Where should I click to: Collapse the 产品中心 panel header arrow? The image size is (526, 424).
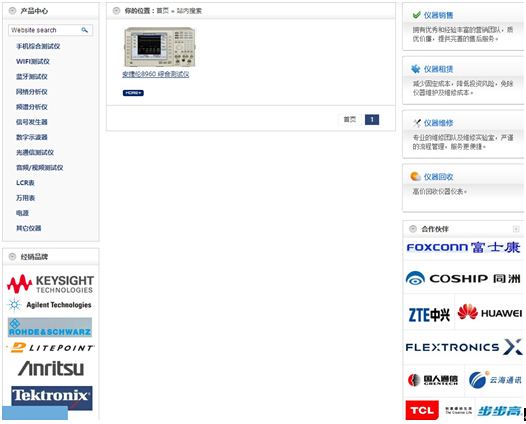pos(12,11)
